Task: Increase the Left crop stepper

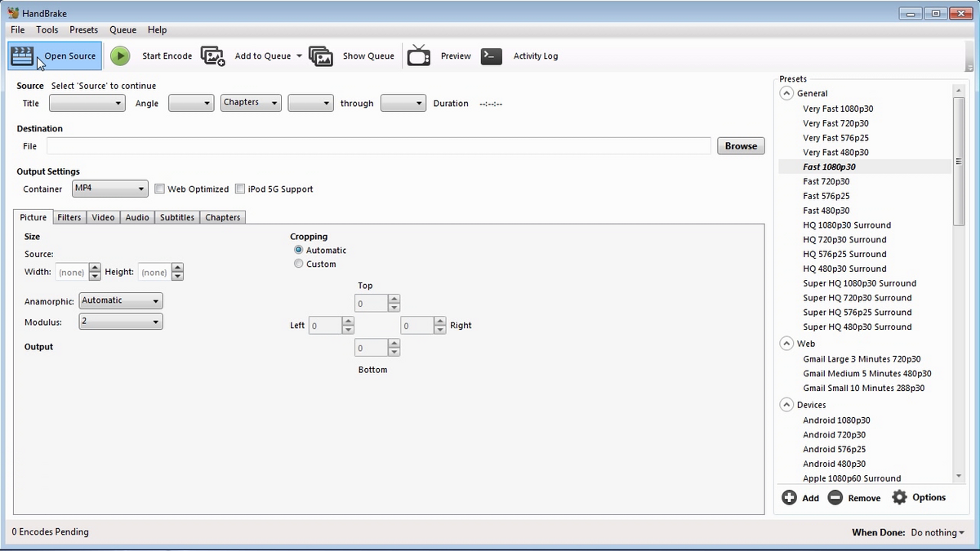Action: pos(349,322)
